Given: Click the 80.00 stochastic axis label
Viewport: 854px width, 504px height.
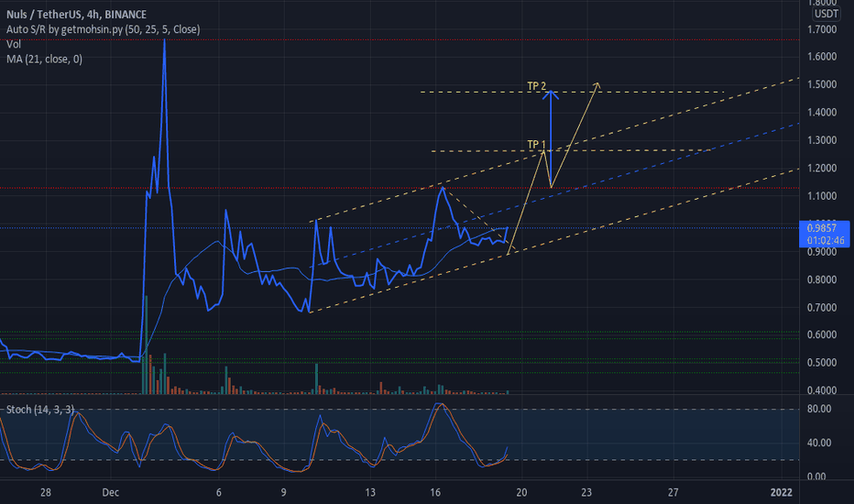Looking at the screenshot, I should 819,409.
